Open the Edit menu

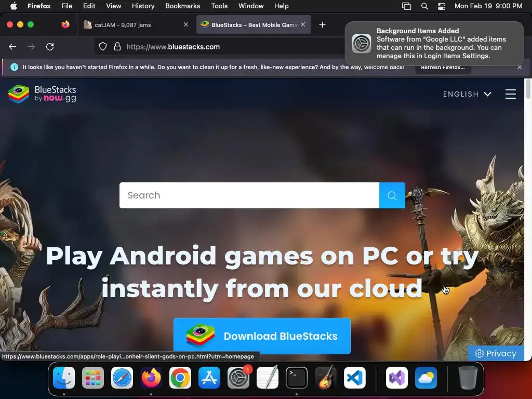89,6
